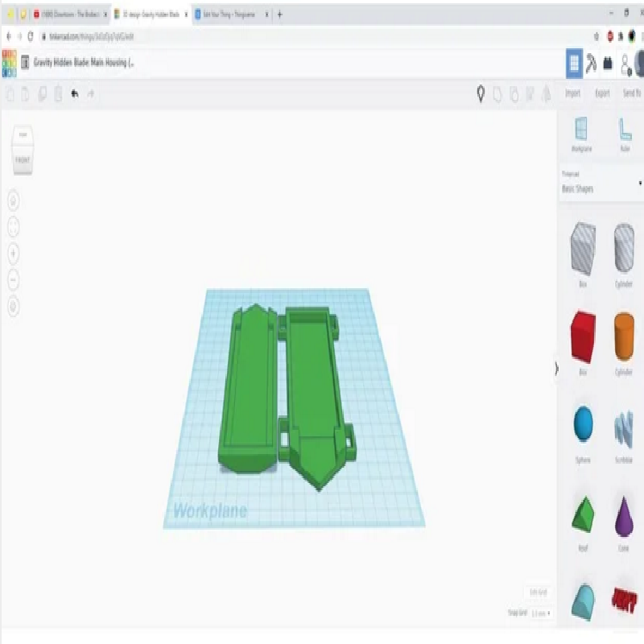Click the Paste toolbar icon
644x644 pixels.
tap(26, 94)
